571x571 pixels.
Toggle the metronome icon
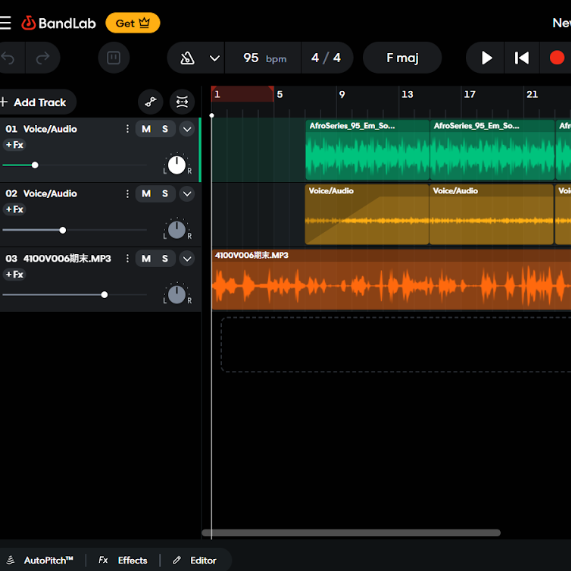[187, 58]
